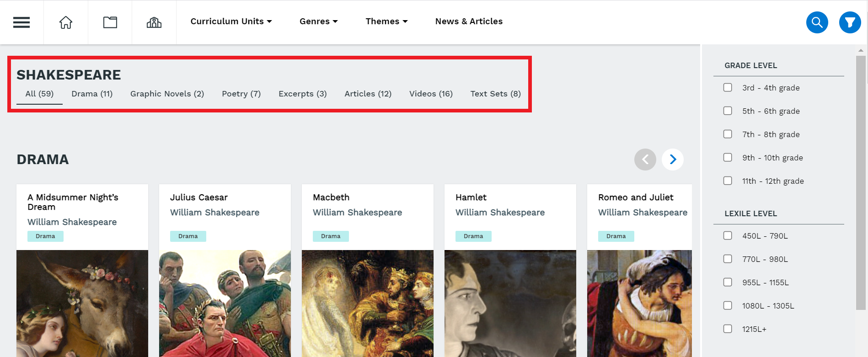
Task: Open A Midsummer Night's Dream title
Action: coord(73,202)
